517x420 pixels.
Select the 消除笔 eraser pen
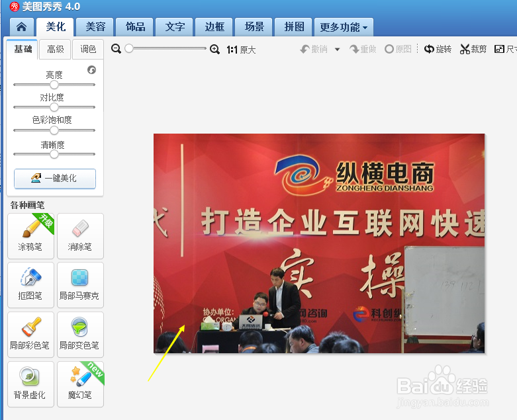click(80, 236)
